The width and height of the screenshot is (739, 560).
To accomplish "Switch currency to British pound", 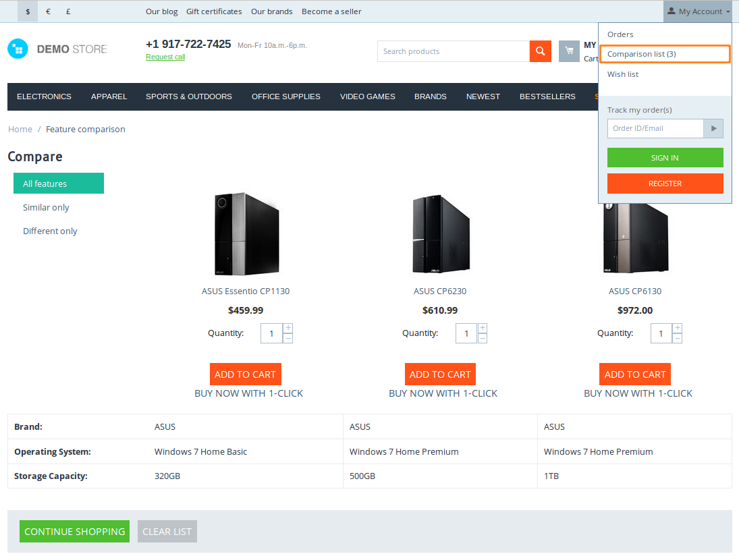I will point(68,11).
